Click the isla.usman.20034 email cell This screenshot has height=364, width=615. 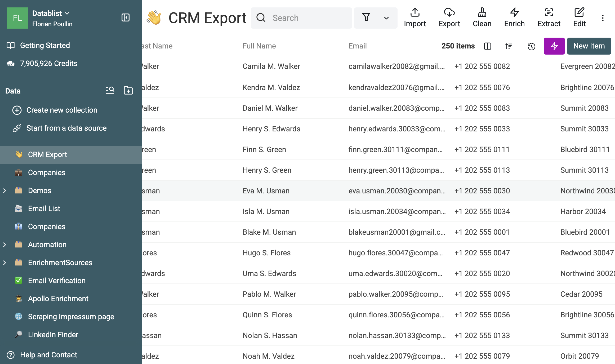(397, 211)
